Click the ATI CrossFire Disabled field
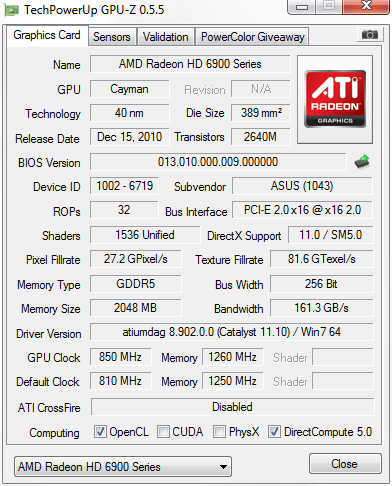Viewport: 392px width, 486px height. click(x=232, y=407)
